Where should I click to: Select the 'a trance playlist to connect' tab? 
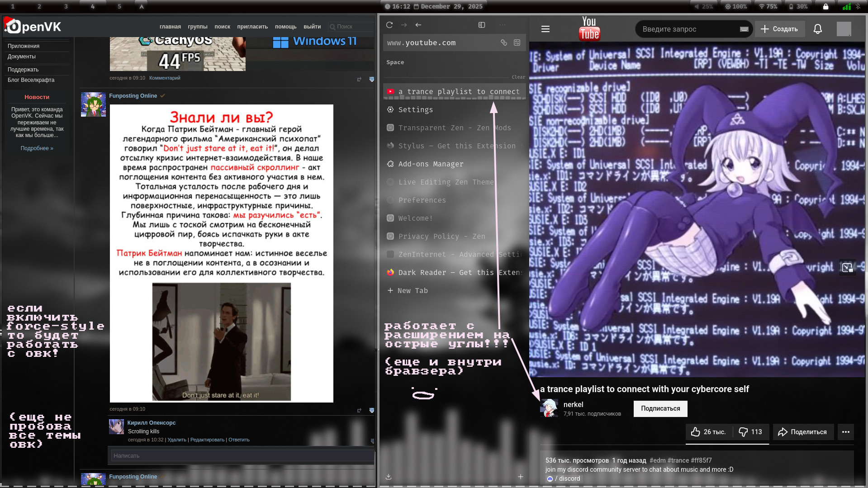[454, 91]
